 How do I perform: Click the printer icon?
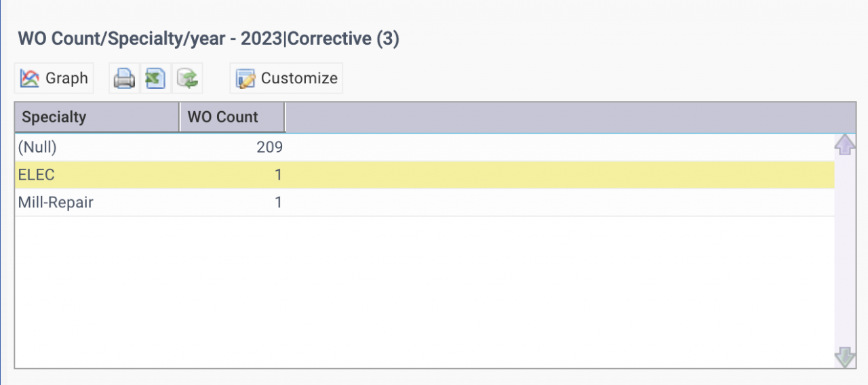(124, 79)
